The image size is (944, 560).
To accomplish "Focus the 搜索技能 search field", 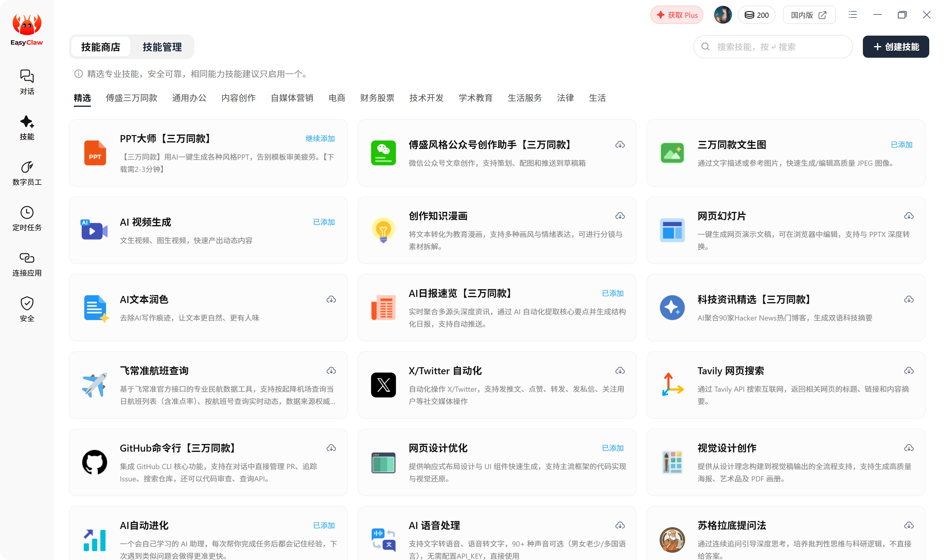I will tap(773, 47).
